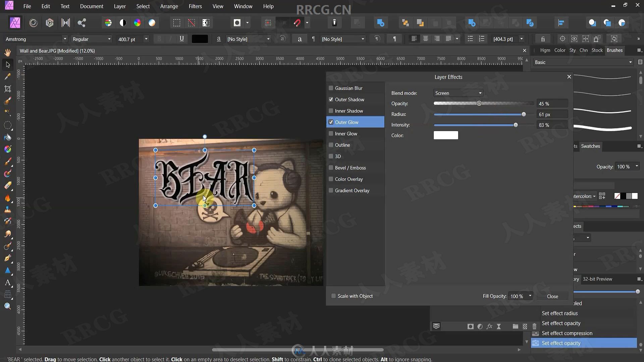Select the Move tool arrow
Viewport: 644px width, 362px height.
pos(8,64)
